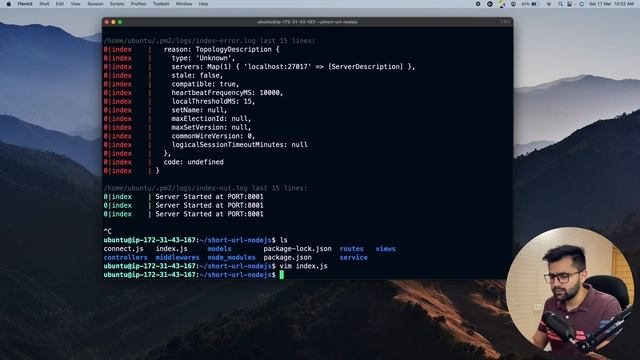Open the Window menu
The width and height of the screenshot is (640, 360).
coord(184,4)
